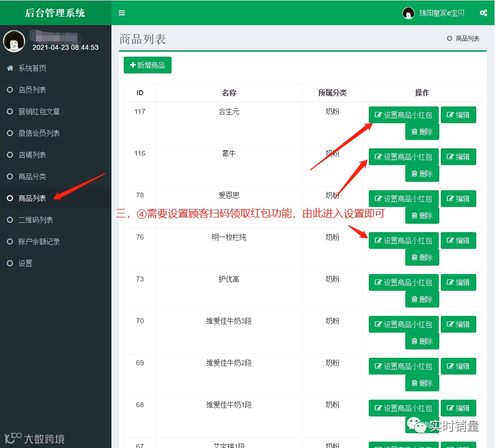The height and width of the screenshot is (448, 495).
Task: Click 删除 for 合生元 row
Action: coord(422,132)
